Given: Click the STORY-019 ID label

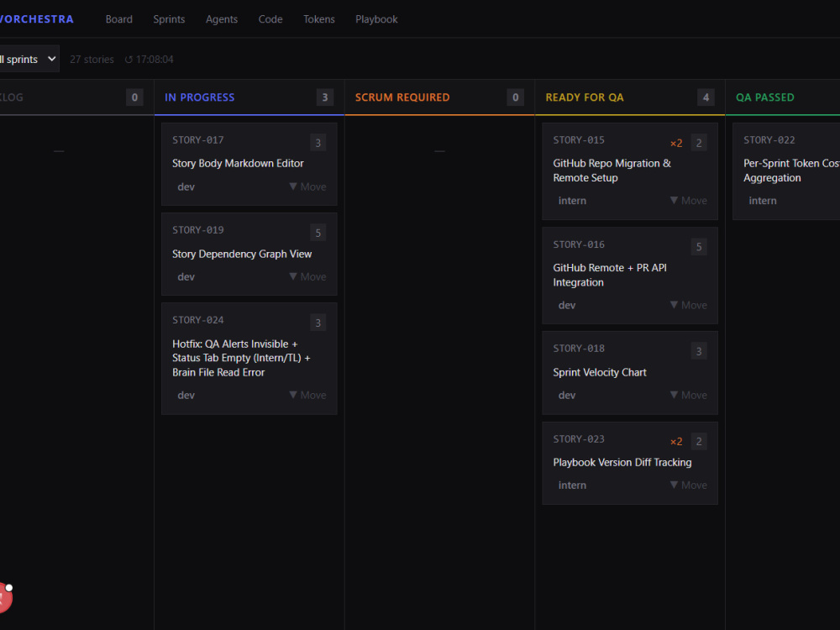Looking at the screenshot, I should point(197,230).
